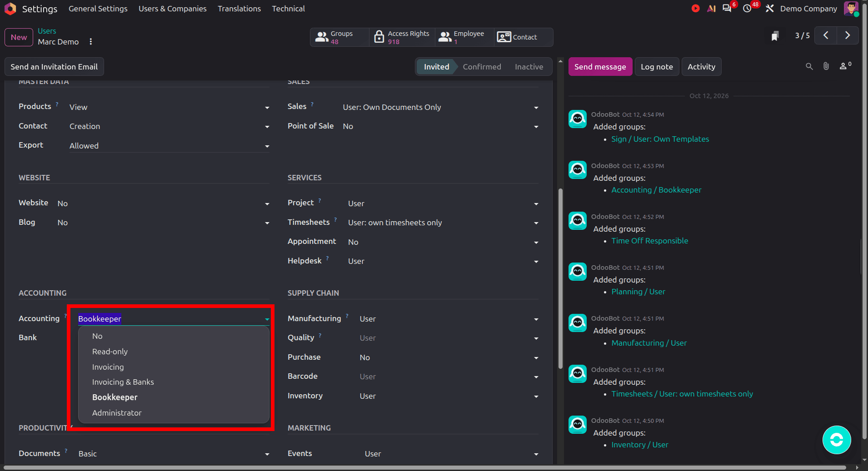868x471 pixels.
Task: Pick Bookkeeper from the dropdown list
Action: 174,397
